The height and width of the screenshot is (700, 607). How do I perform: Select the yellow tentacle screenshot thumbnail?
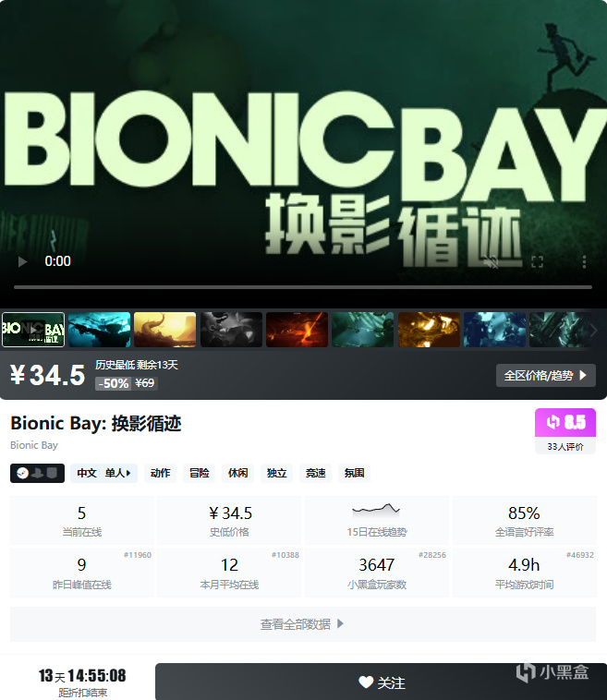point(164,330)
